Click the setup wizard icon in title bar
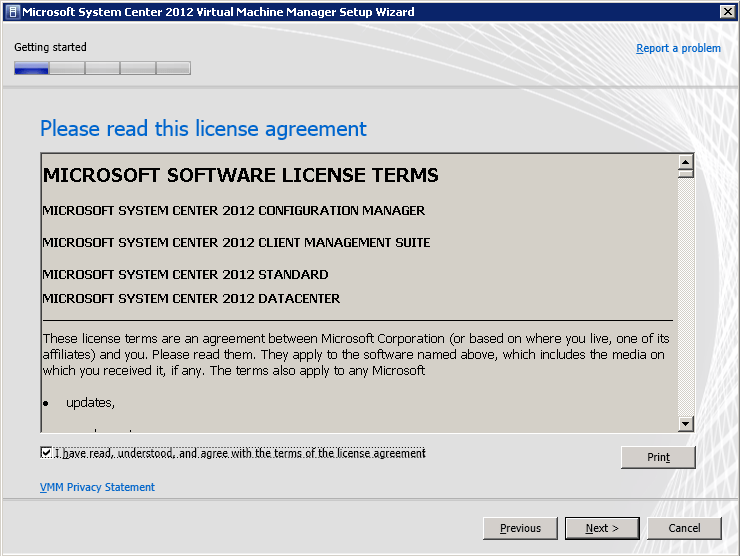 click(x=11, y=12)
